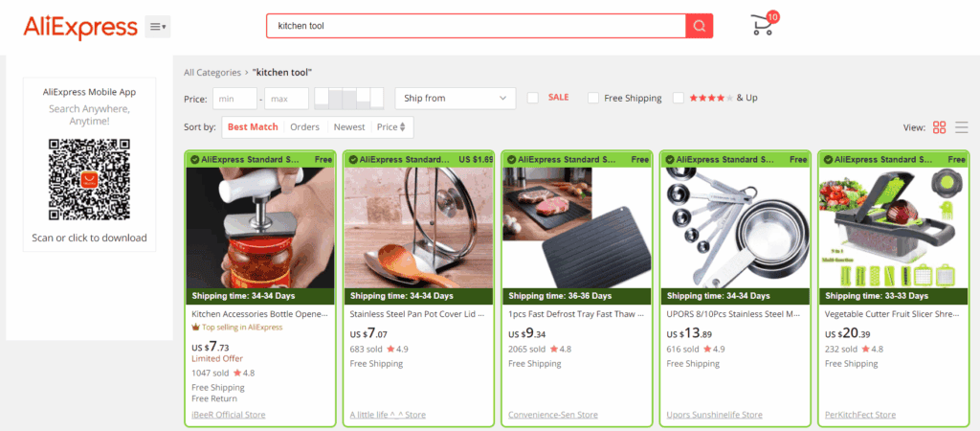
Task: Click the max price field
Action: pyautogui.click(x=287, y=99)
